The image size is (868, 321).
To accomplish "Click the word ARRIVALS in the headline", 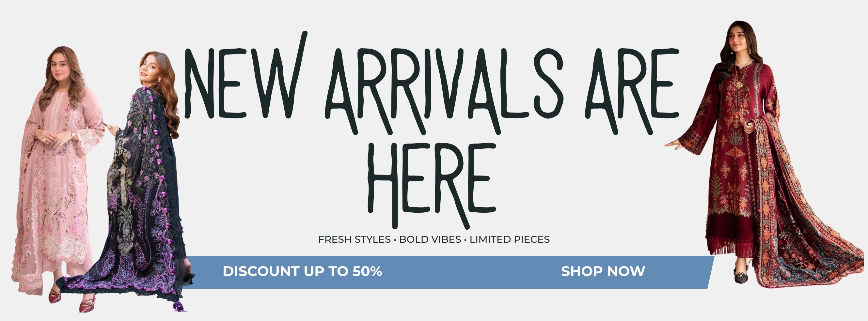I will point(444,91).
